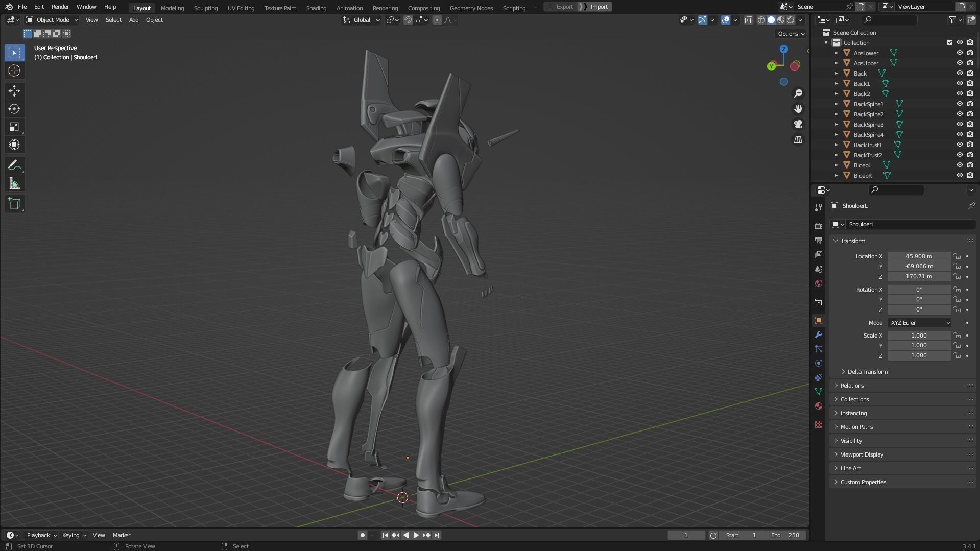The width and height of the screenshot is (980, 551).
Task: Hide BackSpine2 in viewport
Action: 960,114
